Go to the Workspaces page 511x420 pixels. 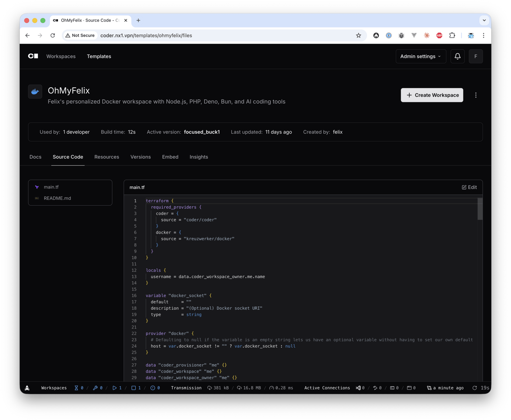61,56
